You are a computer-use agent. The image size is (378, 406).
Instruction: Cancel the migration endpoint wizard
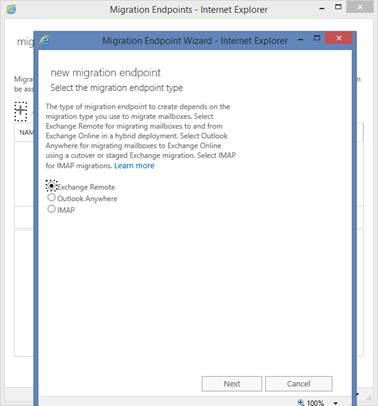point(299,384)
